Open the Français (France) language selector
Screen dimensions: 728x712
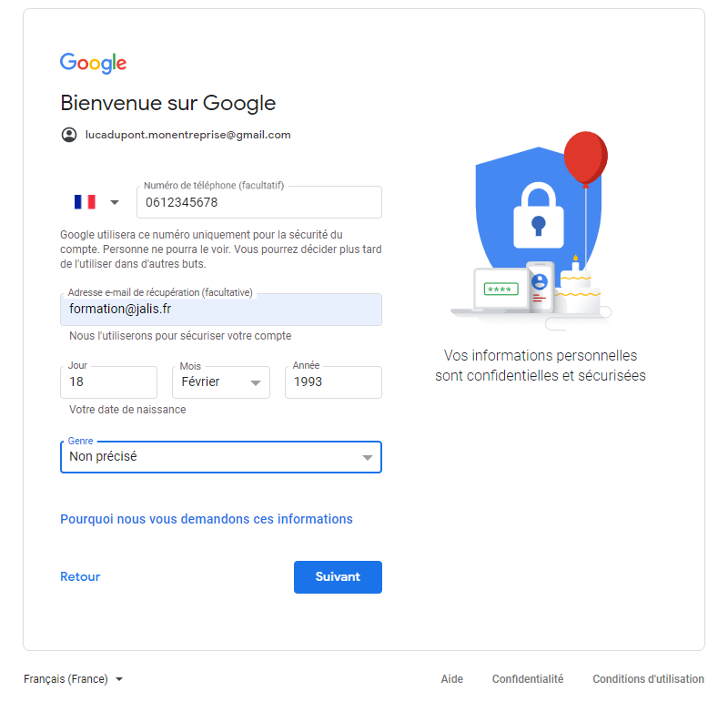pyautogui.click(x=73, y=679)
